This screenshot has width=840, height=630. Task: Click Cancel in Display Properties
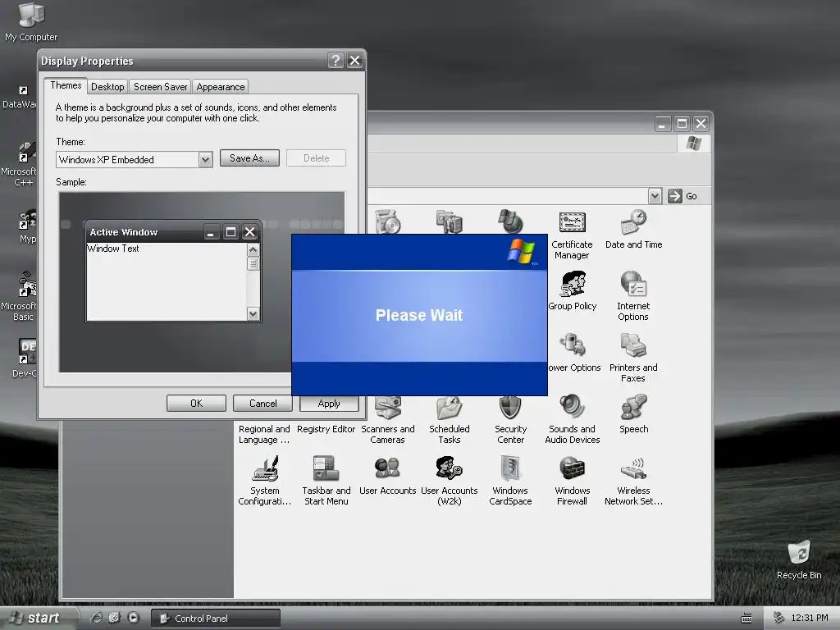coord(262,404)
